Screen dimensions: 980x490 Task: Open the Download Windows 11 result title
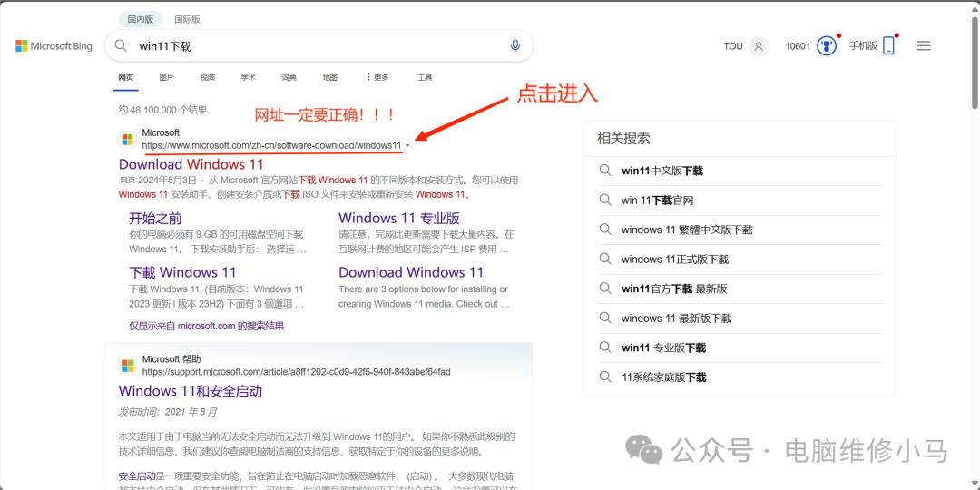(191, 164)
